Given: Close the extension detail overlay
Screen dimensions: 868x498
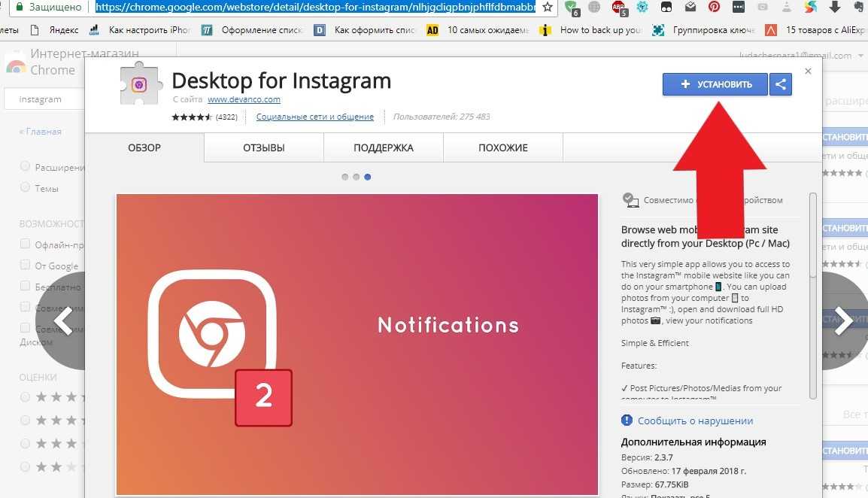Looking at the screenshot, I should click(809, 71).
